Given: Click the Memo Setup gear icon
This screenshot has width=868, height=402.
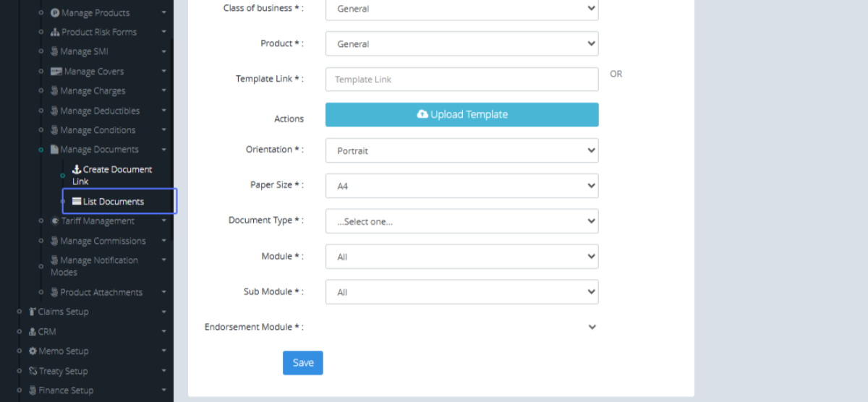Looking at the screenshot, I should tap(33, 351).
